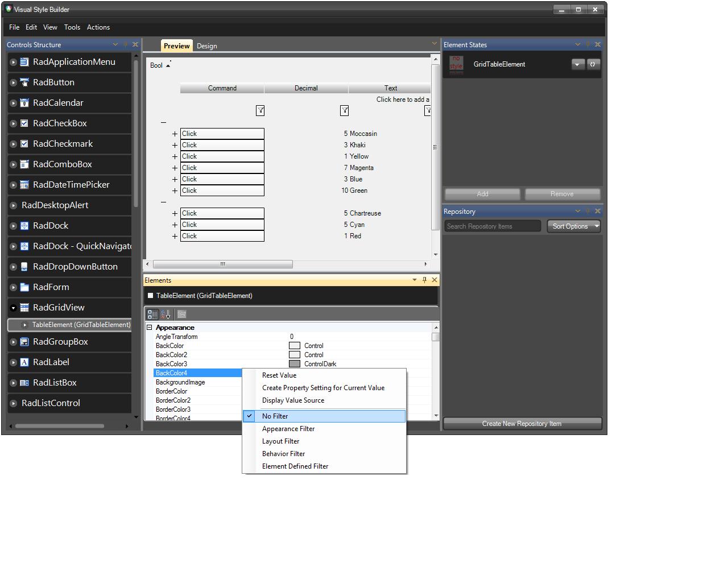Click the RadComboBox control icon

click(24, 164)
